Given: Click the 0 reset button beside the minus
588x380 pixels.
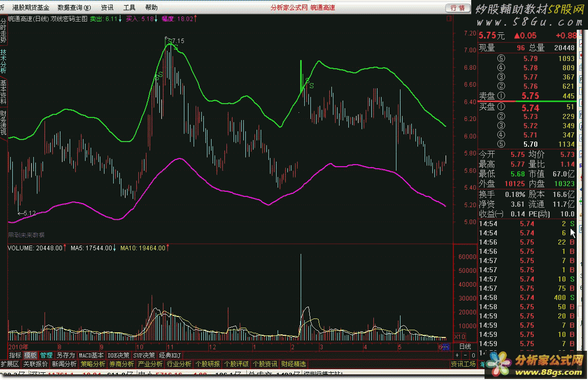Looking at the screenshot, I should [x=473, y=355].
